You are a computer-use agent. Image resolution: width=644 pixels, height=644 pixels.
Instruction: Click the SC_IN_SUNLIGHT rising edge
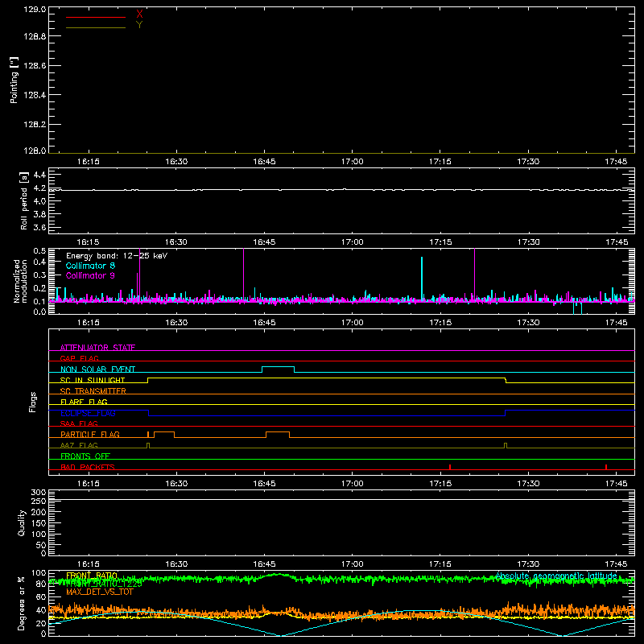click(148, 380)
